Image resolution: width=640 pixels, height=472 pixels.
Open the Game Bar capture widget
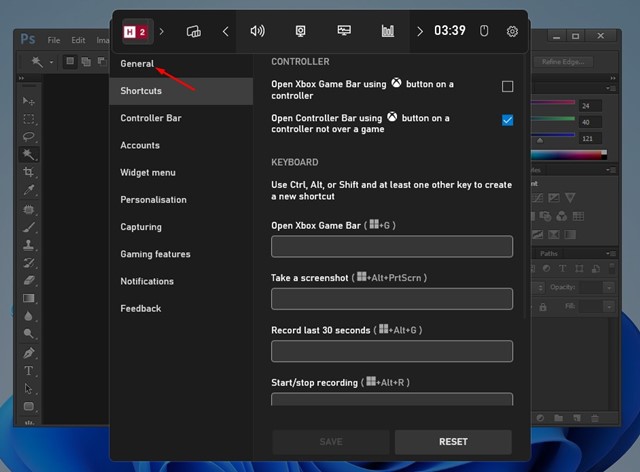[300, 31]
